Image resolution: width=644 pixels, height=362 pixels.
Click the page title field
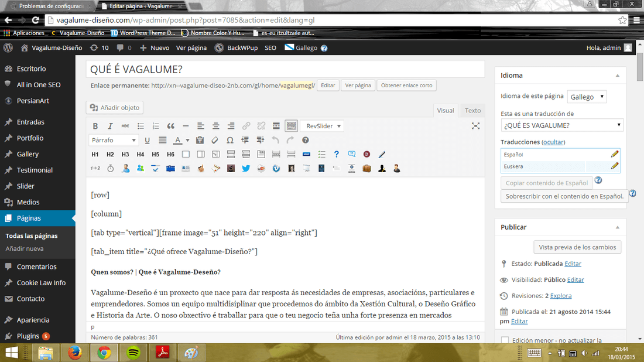coord(286,69)
